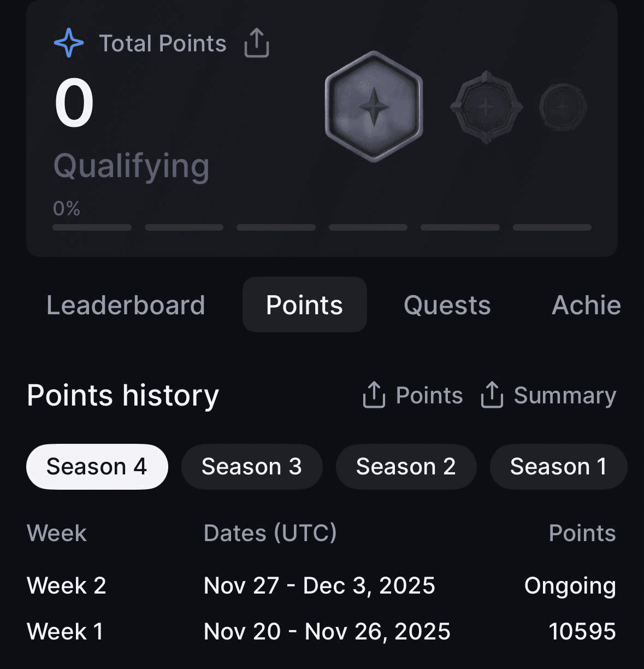Switch to Season 3 history
This screenshot has width=644, height=669.
tap(251, 467)
